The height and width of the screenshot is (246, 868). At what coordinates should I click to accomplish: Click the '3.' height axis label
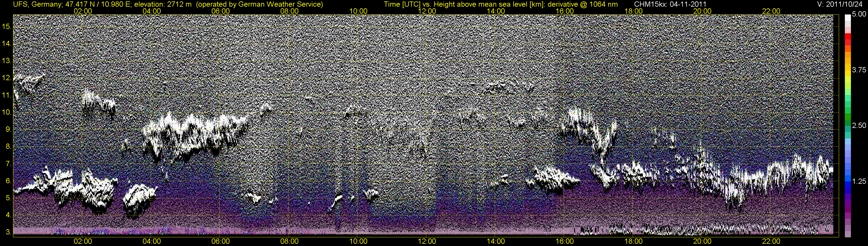(9, 232)
